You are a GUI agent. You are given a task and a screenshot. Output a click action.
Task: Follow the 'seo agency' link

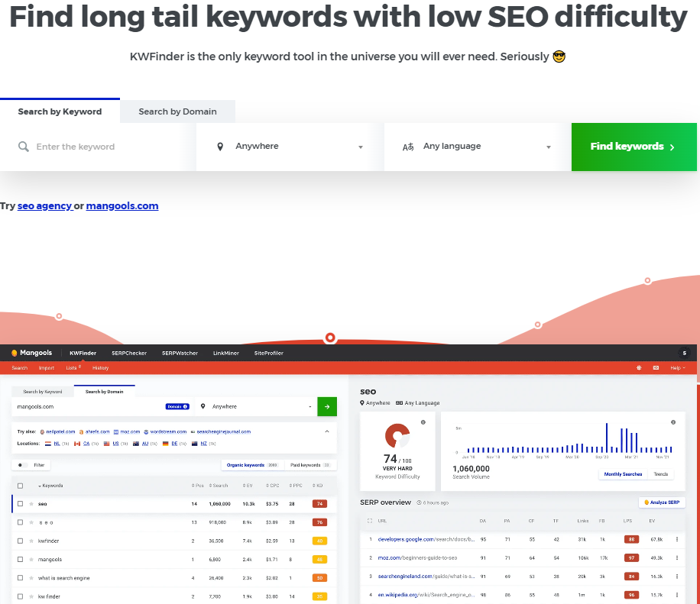pyautogui.click(x=44, y=206)
